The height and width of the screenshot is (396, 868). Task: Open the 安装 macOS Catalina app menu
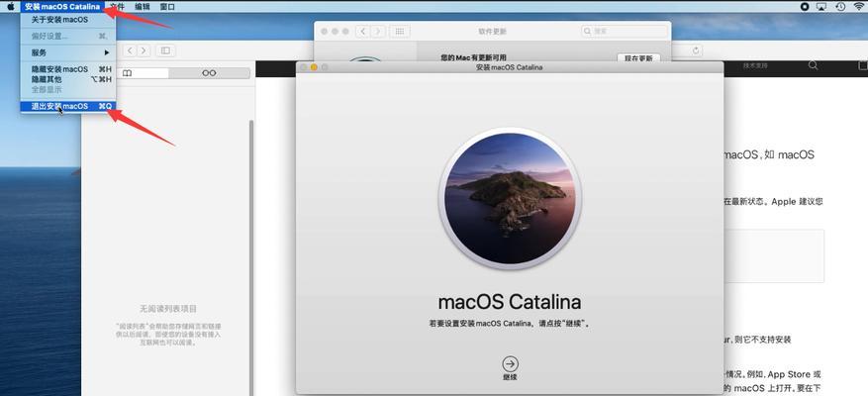(x=62, y=7)
